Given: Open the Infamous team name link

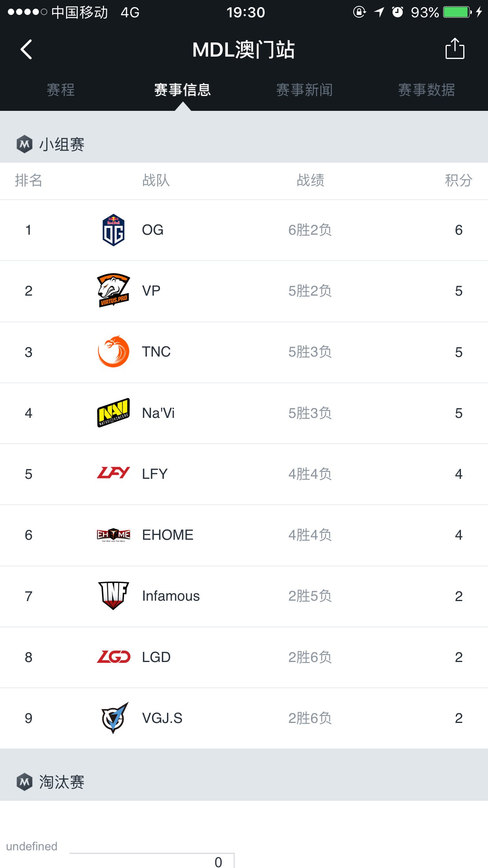Looking at the screenshot, I should click(171, 596).
